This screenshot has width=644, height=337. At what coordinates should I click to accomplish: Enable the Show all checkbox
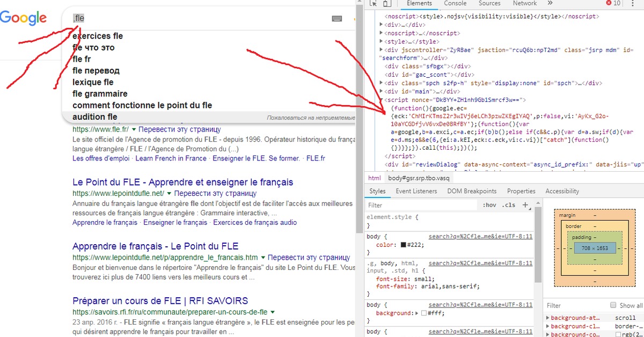613,305
